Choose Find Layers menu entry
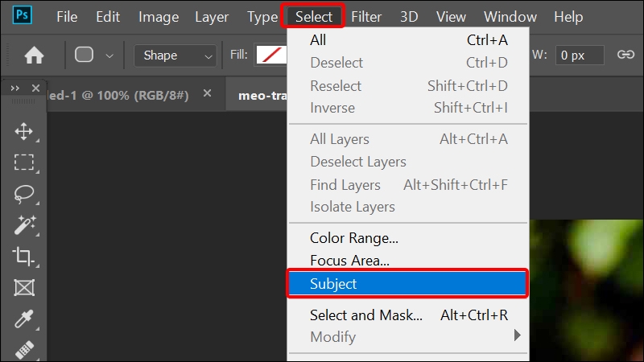Image resolution: width=644 pixels, height=362 pixels. (x=408, y=185)
